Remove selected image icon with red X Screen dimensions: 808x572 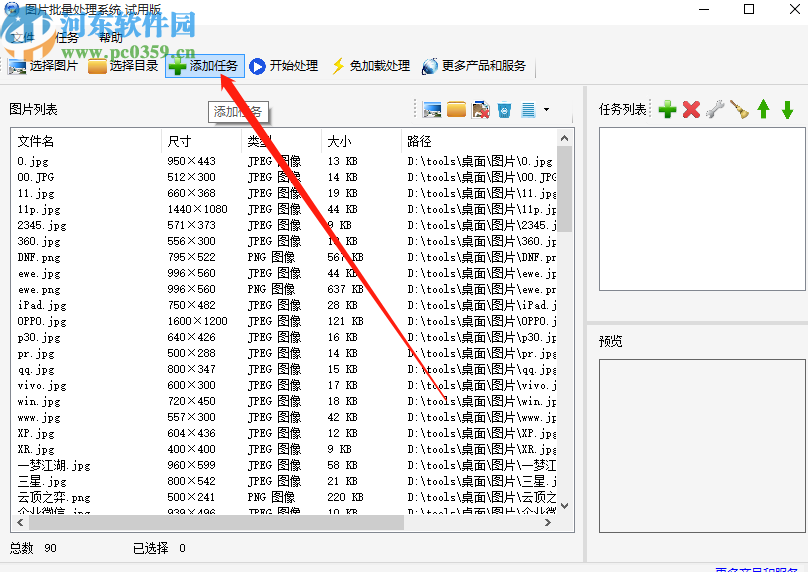pos(480,110)
